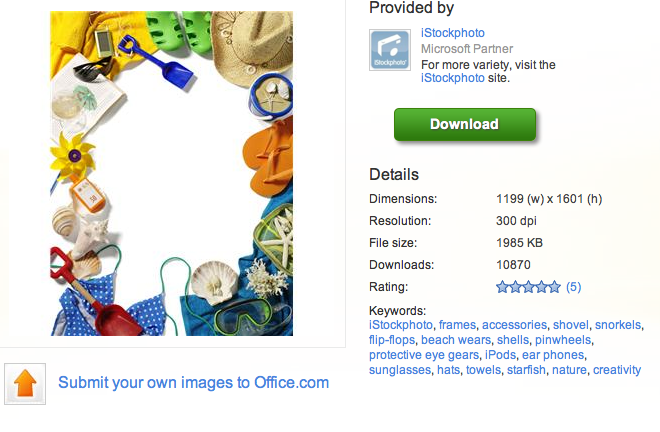Select the starfish keyword link
Viewport: 660px width, 432px height.
pos(526,370)
